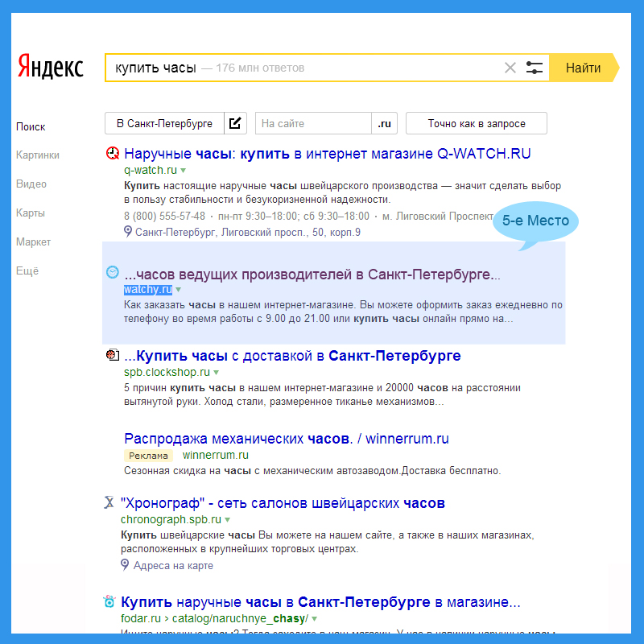Viewport: 644px width, 644px height.
Task: Click map pin near Лиговский просп. address
Action: click(x=128, y=232)
